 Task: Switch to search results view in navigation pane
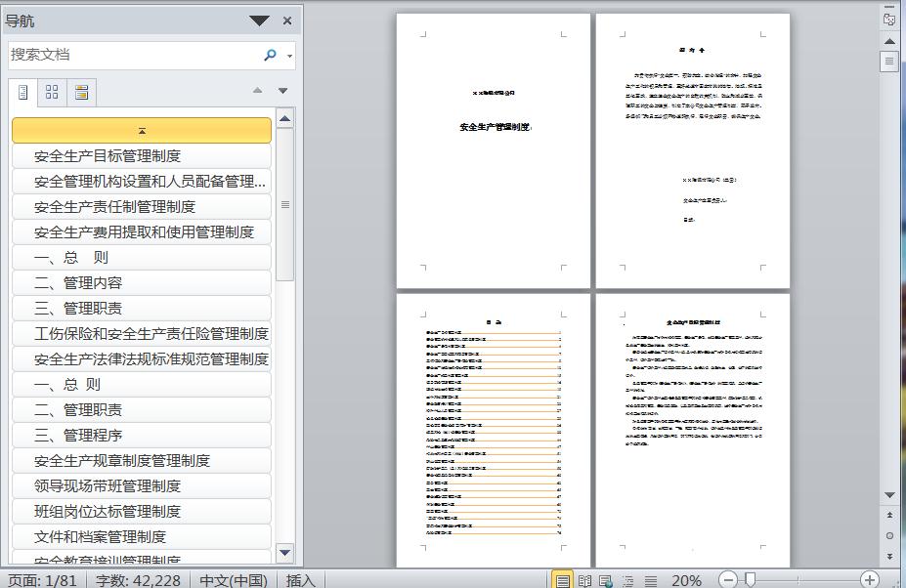click(x=81, y=92)
